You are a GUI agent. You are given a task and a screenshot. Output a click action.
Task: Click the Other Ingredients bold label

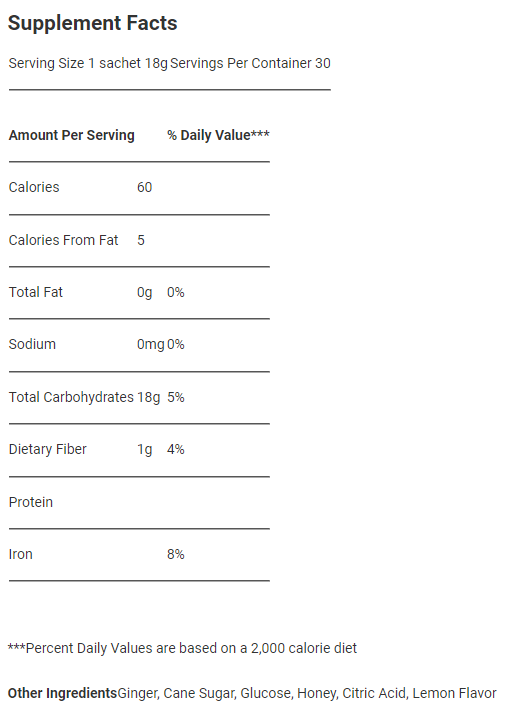click(x=63, y=693)
